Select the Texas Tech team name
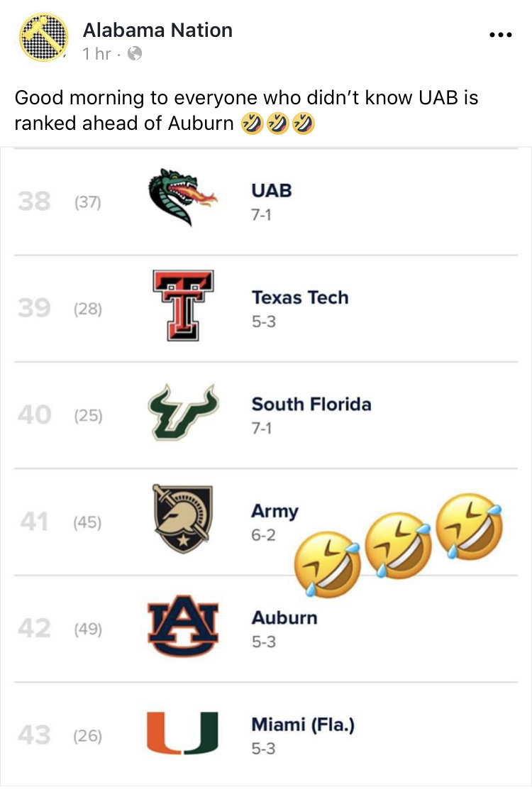This screenshot has height=797, width=532. pyautogui.click(x=300, y=297)
